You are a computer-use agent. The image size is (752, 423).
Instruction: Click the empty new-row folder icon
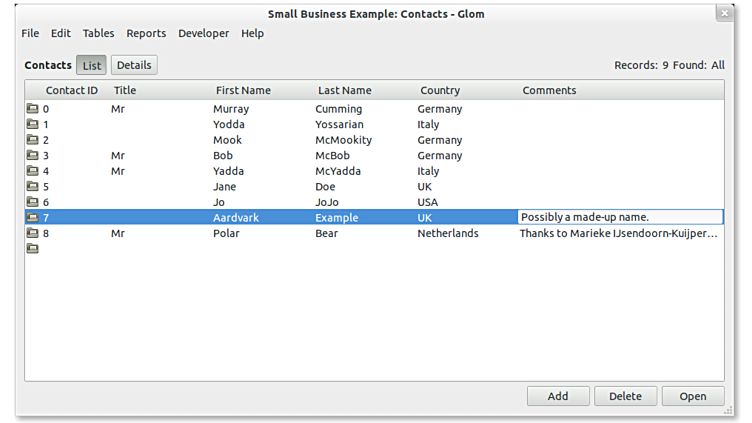click(x=32, y=249)
